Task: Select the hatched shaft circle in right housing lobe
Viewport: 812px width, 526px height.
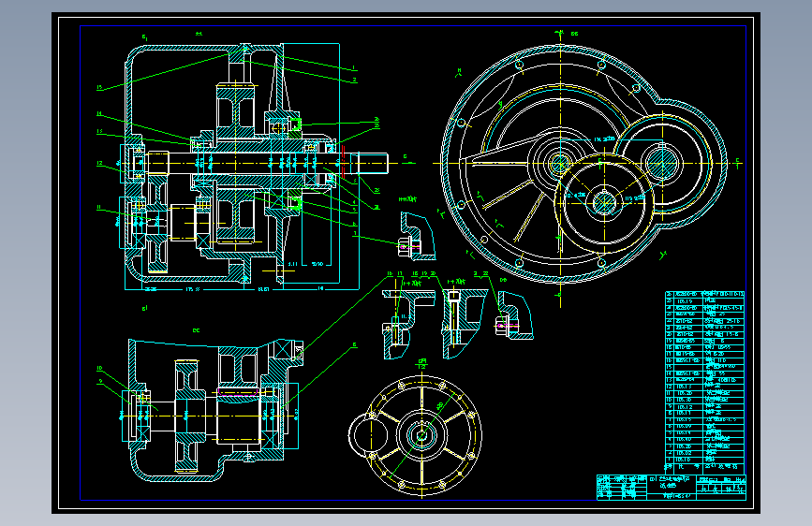Action: pos(663,163)
